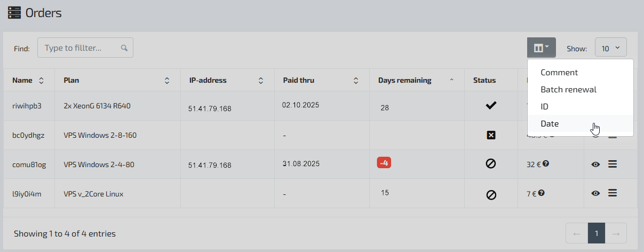
Task: Open hamburger menu for comu81og order
Action: click(x=613, y=164)
